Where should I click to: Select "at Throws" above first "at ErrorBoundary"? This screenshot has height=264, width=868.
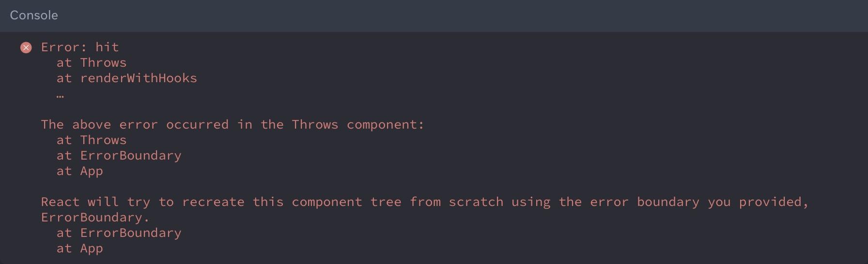(92, 140)
